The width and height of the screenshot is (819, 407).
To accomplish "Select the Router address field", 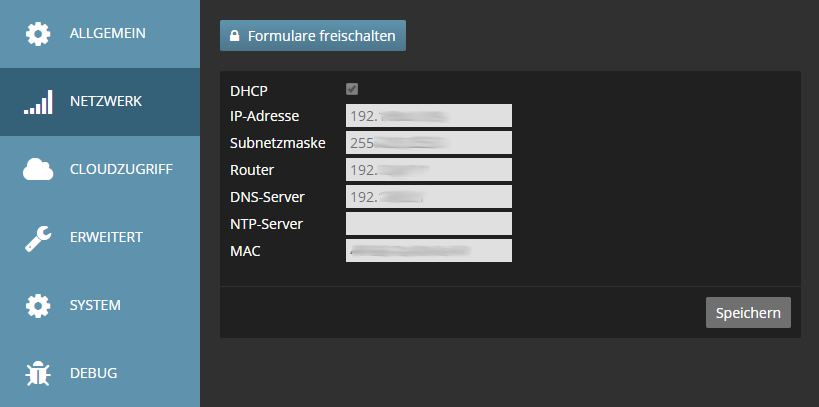I will click(428, 170).
